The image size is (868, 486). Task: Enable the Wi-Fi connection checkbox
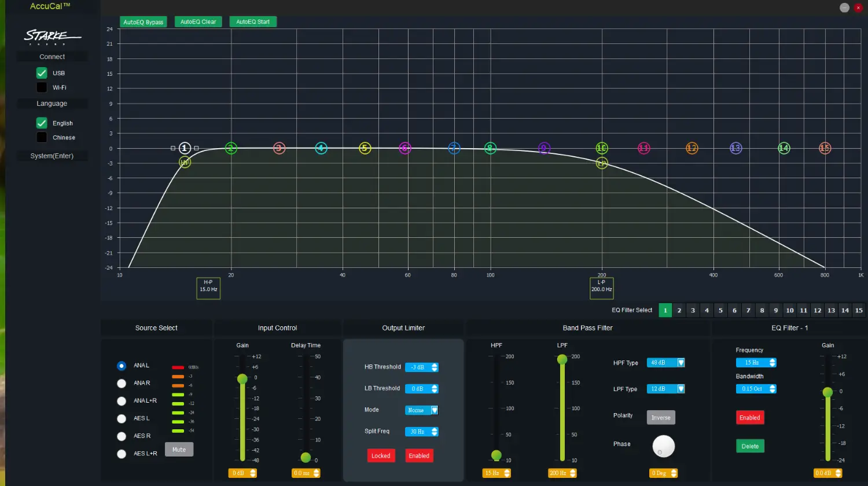(x=42, y=87)
